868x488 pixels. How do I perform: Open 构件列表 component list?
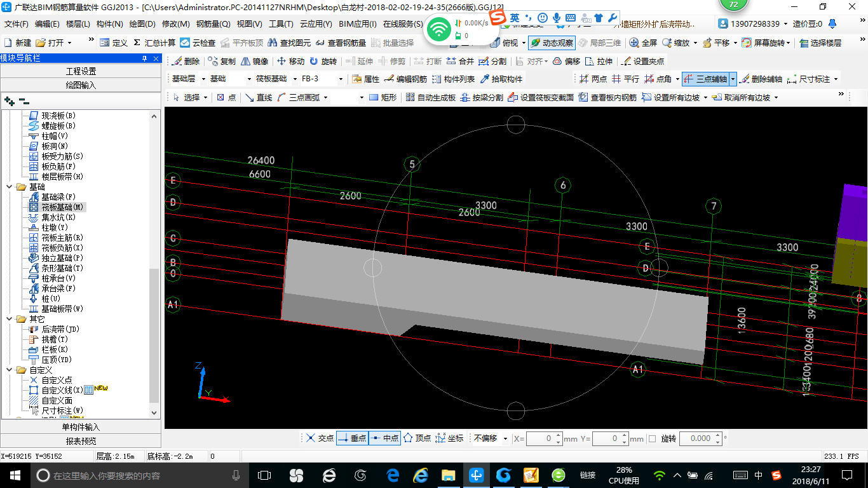click(453, 79)
